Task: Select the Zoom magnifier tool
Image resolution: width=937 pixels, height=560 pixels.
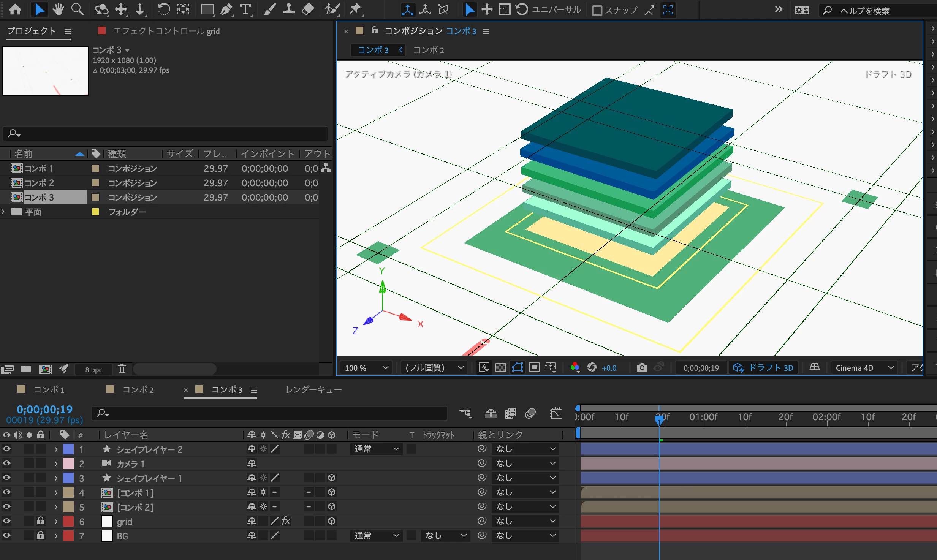Action: click(78, 9)
